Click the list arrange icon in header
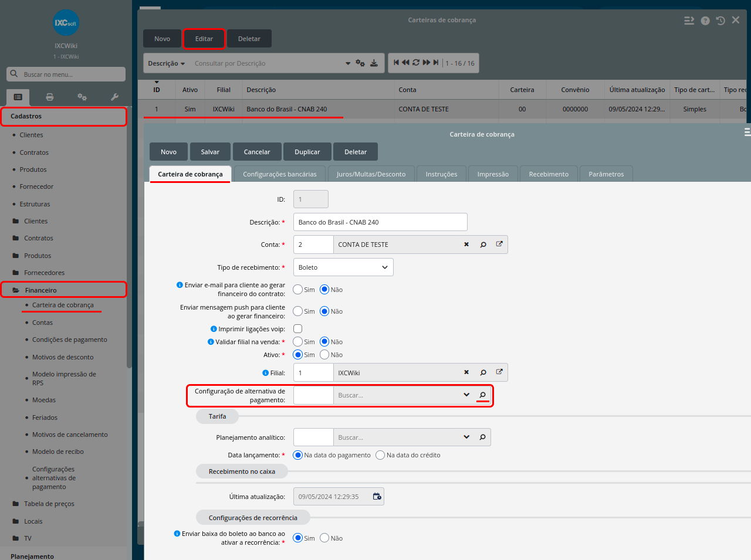 [689, 21]
